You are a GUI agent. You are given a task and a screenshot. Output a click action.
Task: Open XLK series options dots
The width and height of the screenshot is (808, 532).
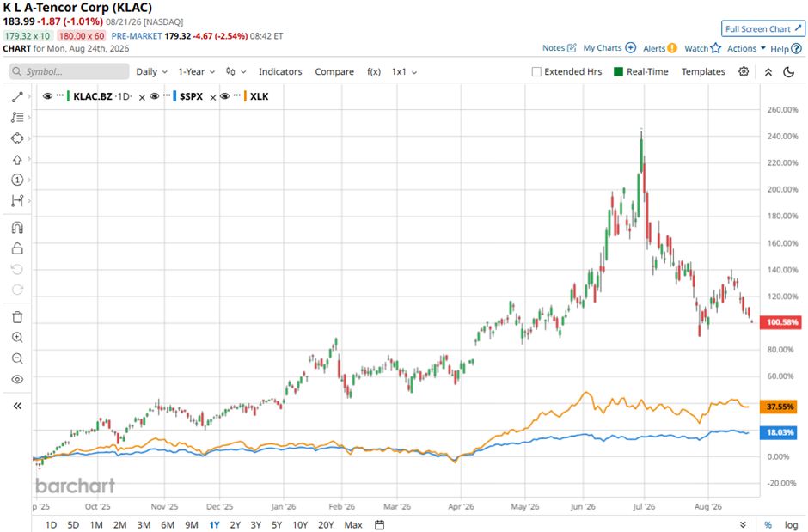pos(237,95)
